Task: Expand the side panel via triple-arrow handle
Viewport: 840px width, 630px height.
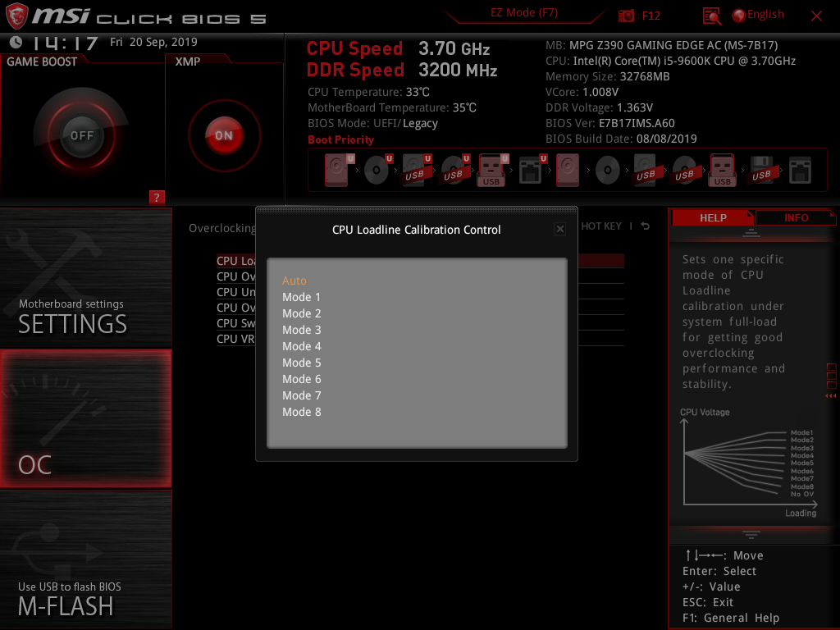Action: [x=830, y=396]
